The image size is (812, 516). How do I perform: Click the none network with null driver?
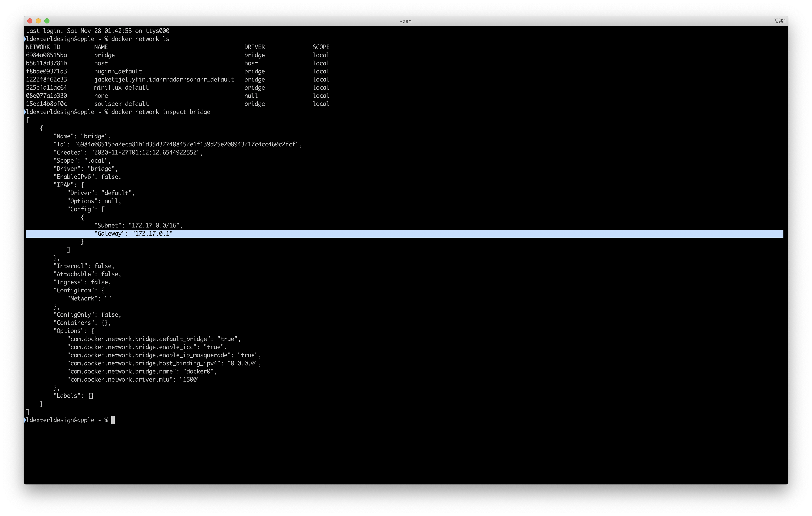point(101,96)
